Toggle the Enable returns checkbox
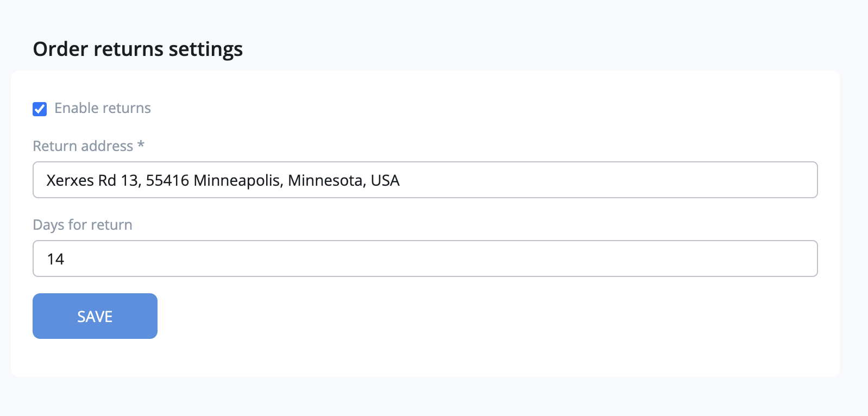This screenshot has width=868, height=416. click(40, 109)
